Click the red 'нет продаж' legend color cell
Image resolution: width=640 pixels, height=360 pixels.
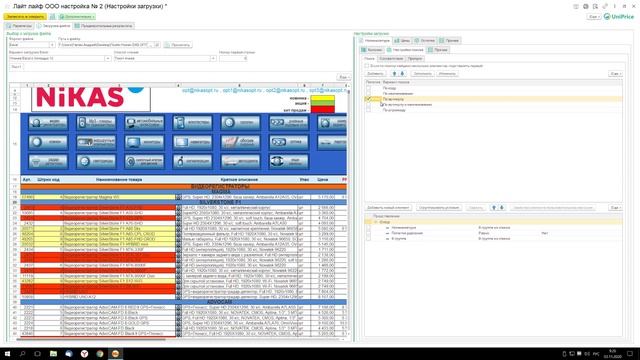tap(322, 109)
